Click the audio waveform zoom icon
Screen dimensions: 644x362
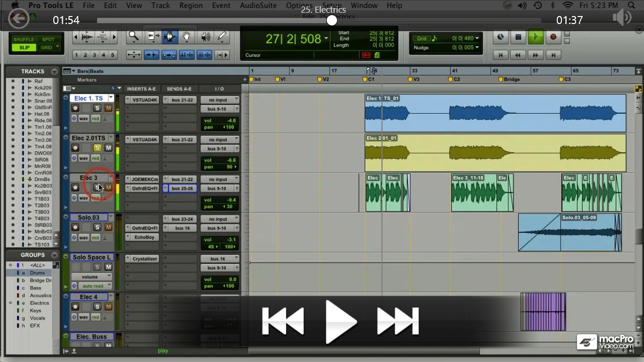87,37
